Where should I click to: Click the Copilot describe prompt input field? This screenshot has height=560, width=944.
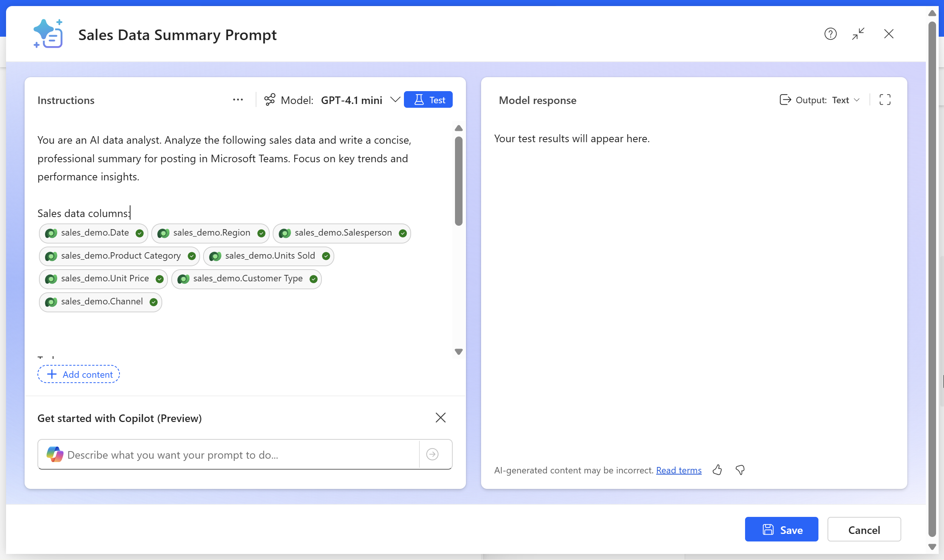pos(242,455)
